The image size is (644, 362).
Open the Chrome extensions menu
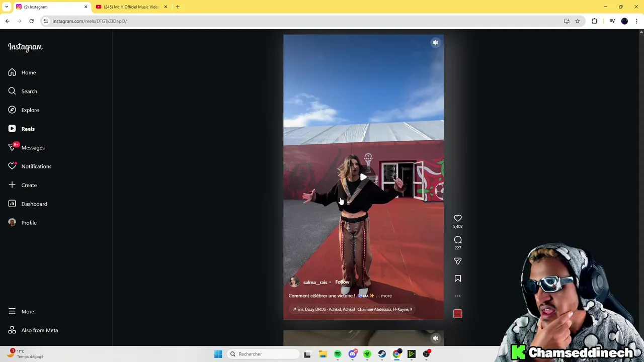point(595,21)
